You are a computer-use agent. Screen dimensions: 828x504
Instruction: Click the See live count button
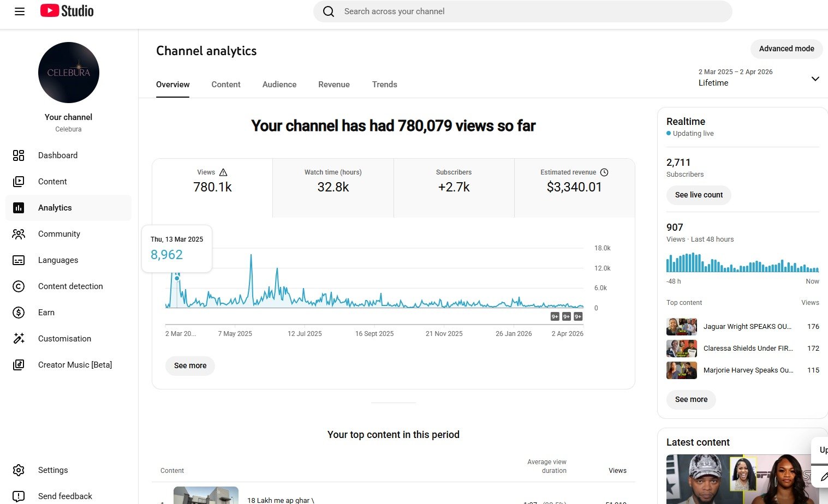point(699,195)
